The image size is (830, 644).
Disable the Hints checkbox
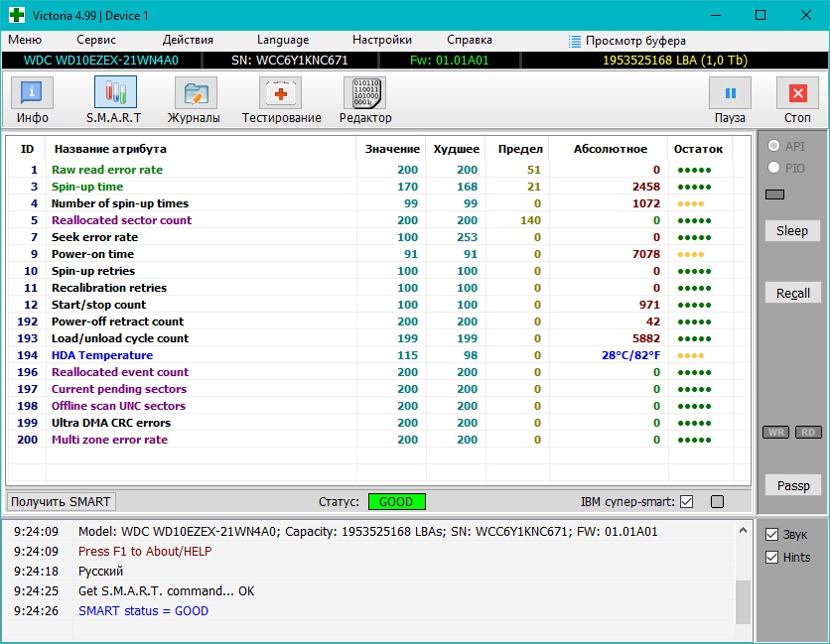[771, 557]
